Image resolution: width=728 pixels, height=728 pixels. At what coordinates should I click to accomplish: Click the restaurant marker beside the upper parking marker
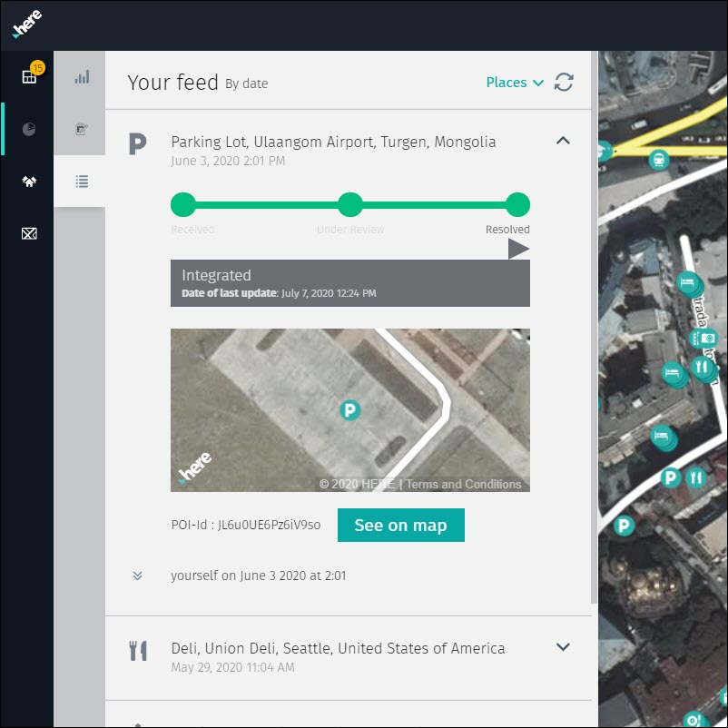tap(695, 477)
